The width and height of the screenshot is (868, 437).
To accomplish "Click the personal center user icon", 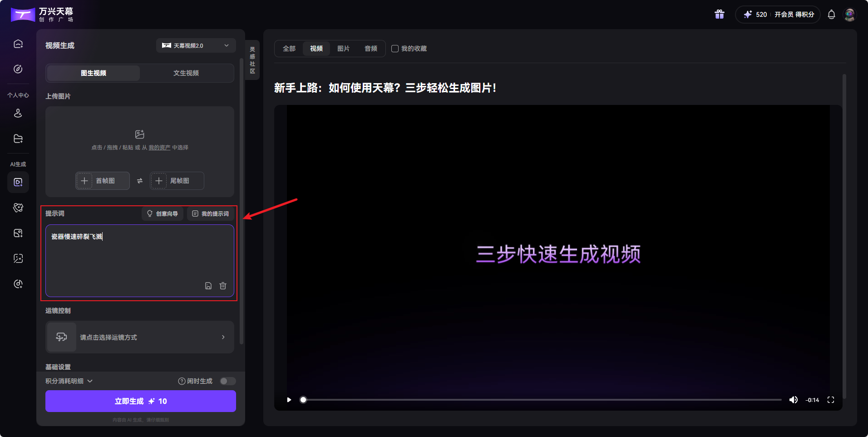I will tap(18, 113).
